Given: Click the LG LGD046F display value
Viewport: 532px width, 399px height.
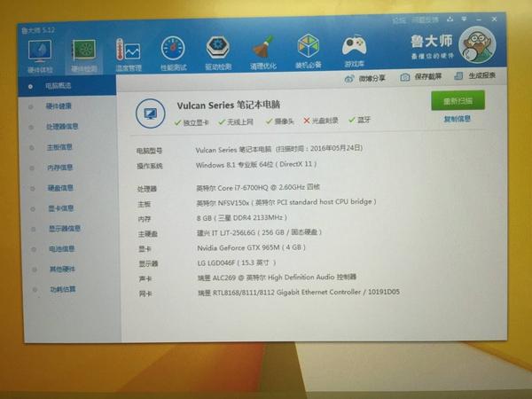Looking at the screenshot, I should 237,262.
